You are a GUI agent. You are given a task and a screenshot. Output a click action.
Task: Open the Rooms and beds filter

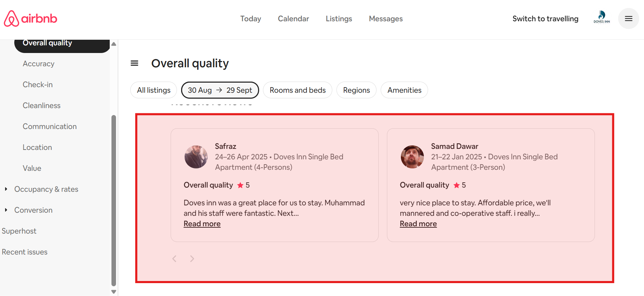point(297,90)
